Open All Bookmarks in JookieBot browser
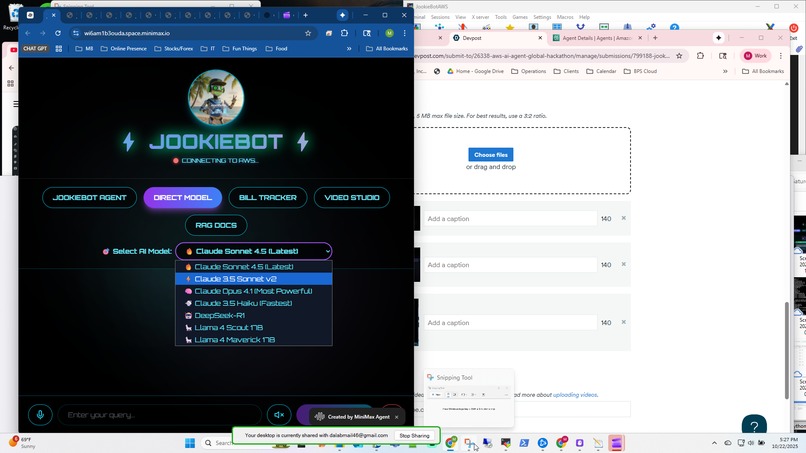The height and width of the screenshot is (453, 806). coord(387,49)
